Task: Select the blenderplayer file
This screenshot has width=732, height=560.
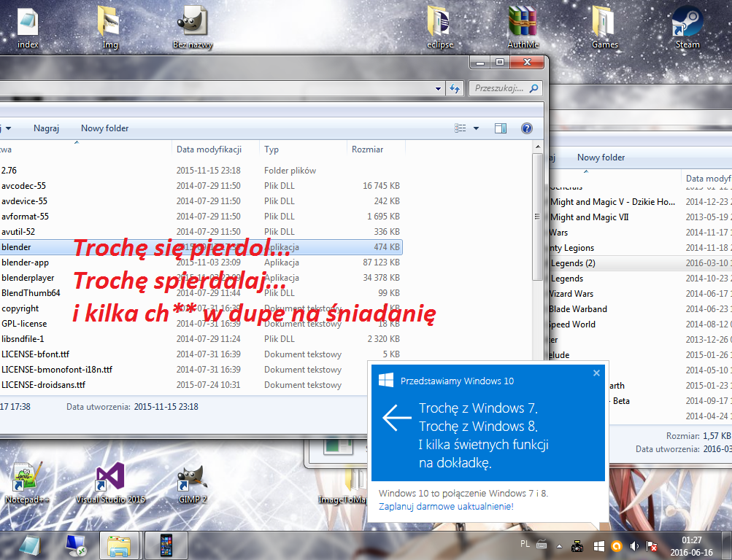Action: click(201, 278)
